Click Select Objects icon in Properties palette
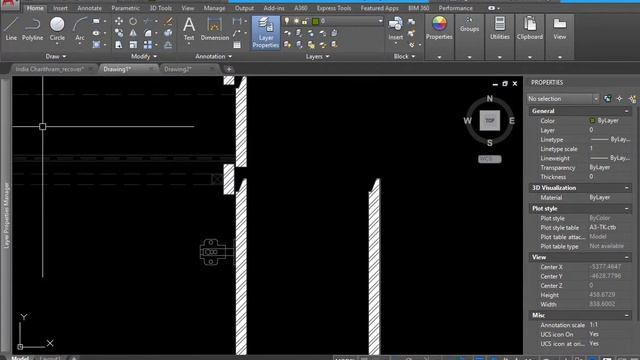Screen dimensions: 640x360 click(620, 99)
